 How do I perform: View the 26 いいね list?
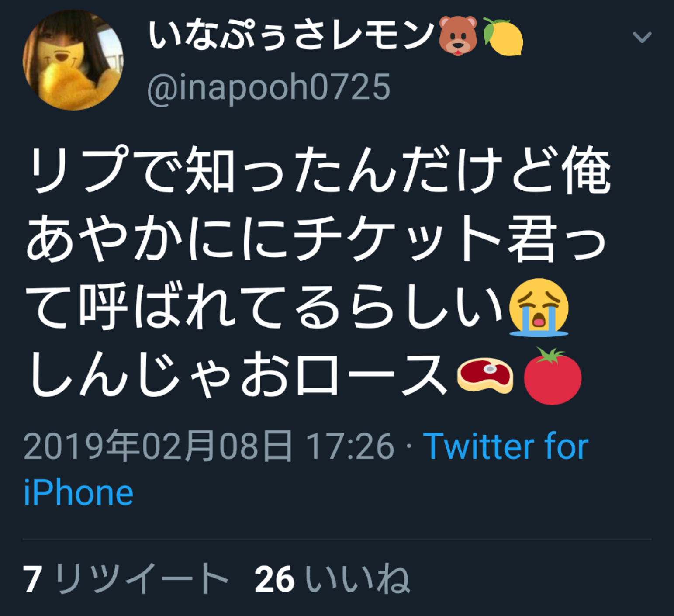point(333,579)
